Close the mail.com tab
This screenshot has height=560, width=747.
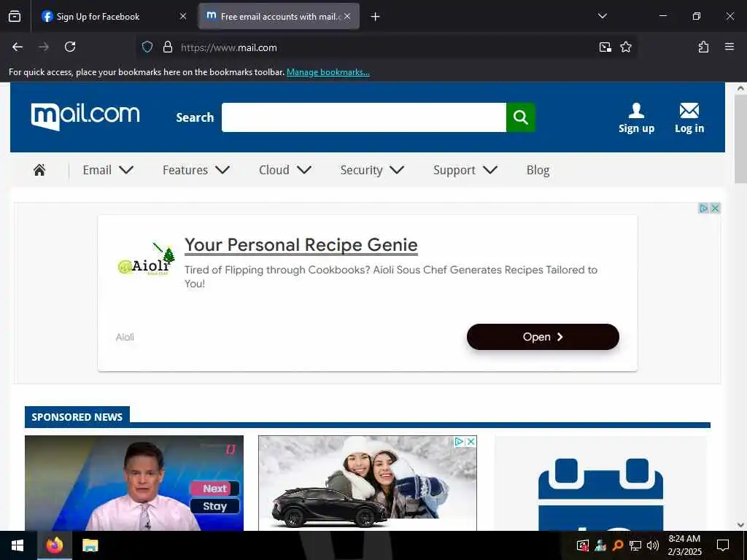tap(347, 16)
